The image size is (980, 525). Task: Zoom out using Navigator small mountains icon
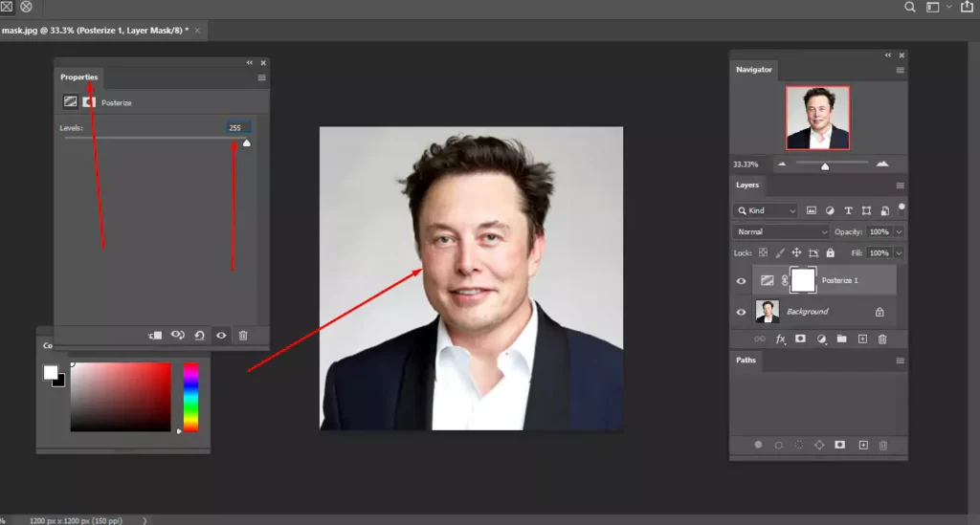pos(782,164)
